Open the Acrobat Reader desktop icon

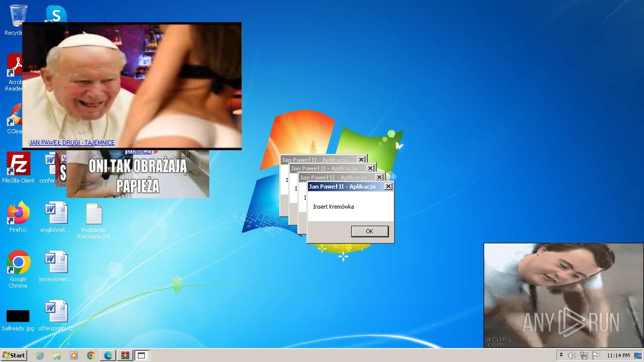coord(15,73)
